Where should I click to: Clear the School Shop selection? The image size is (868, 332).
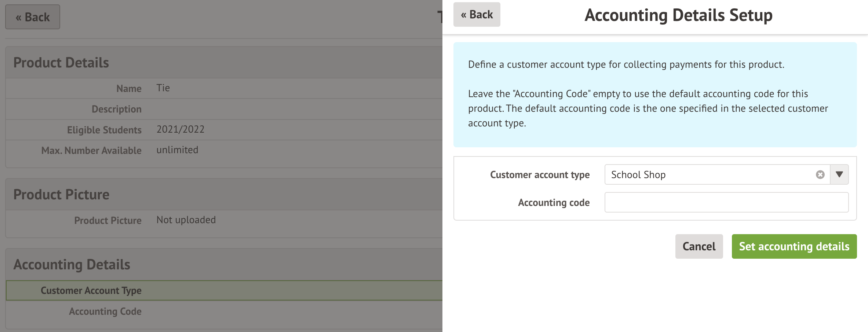point(820,175)
